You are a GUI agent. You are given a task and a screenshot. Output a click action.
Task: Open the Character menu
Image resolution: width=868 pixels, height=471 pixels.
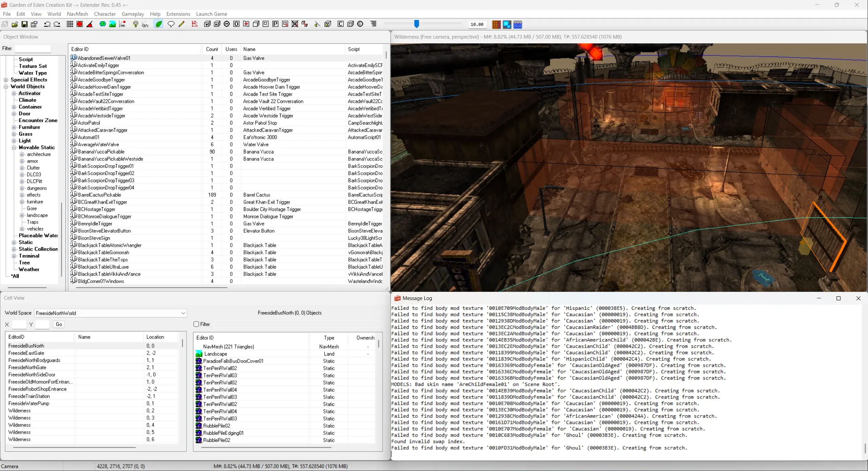[x=105, y=14]
